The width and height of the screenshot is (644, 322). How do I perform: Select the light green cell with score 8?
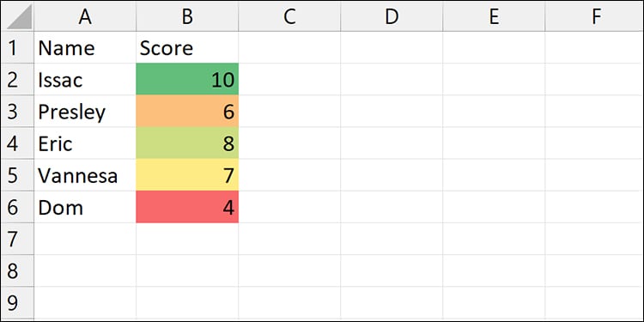(187, 143)
